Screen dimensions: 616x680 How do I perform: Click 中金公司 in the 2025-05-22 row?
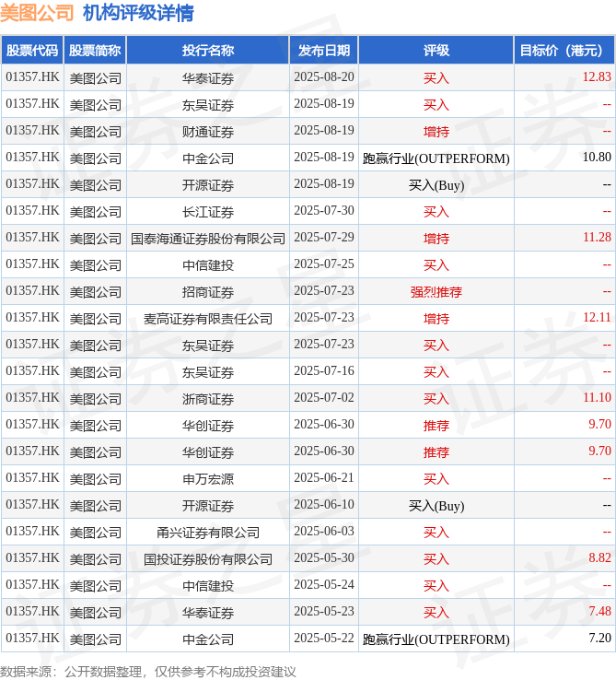point(208,639)
